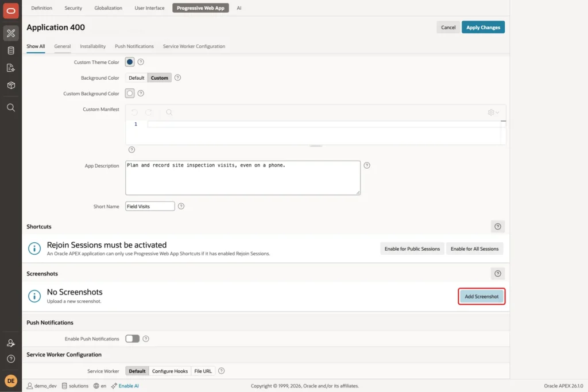The width and height of the screenshot is (588, 392).
Task: Click the redo icon in Custom Manifest editor
Action: (x=149, y=112)
